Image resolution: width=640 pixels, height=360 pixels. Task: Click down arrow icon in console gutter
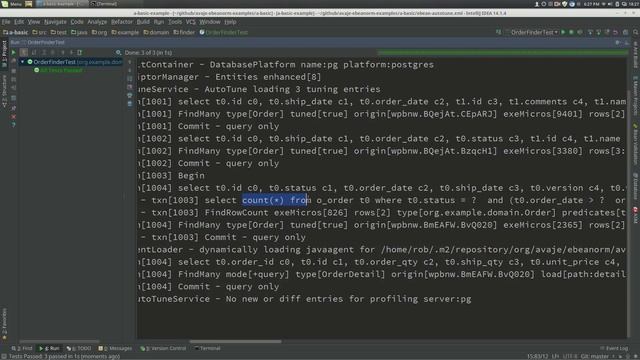click(130, 70)
